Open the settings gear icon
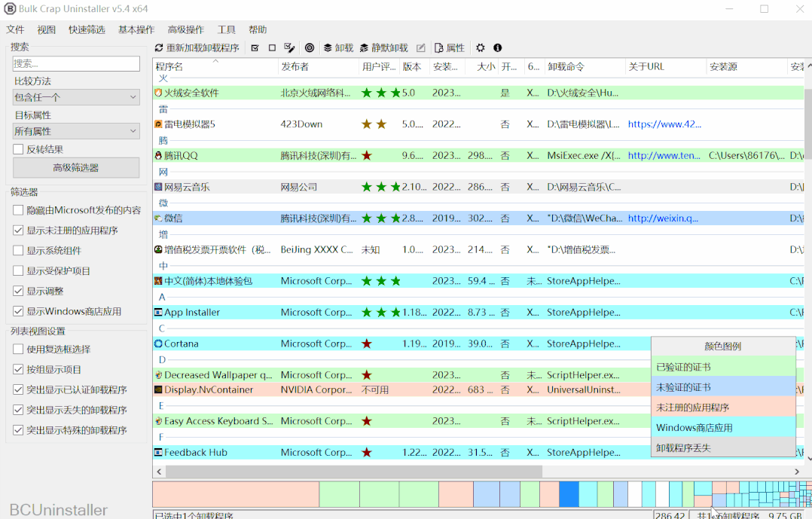Screen dimensions: 812x519 coord(479,47)
